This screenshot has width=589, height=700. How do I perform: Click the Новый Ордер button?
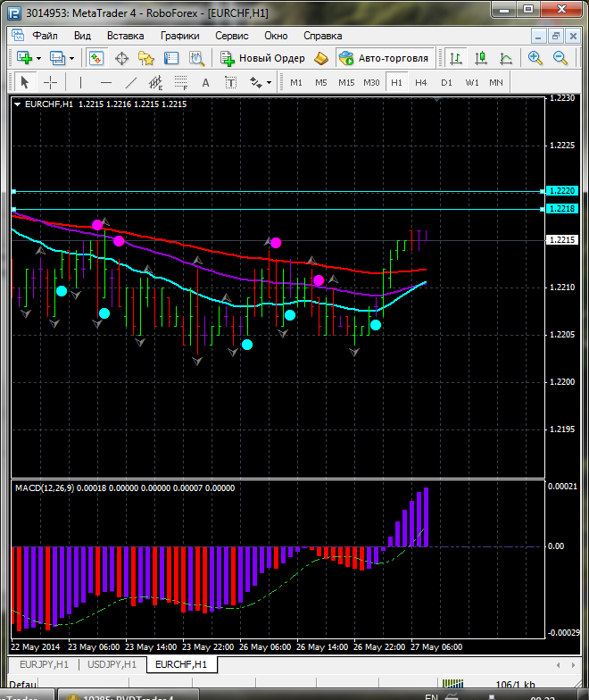(263, 58)
